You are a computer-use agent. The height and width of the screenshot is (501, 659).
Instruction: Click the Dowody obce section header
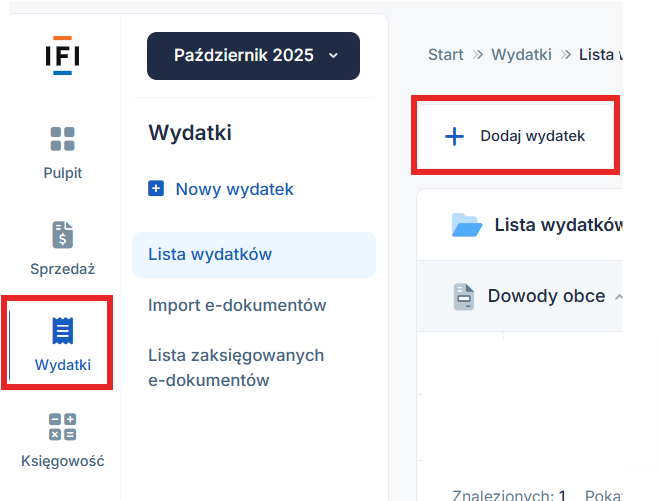coord(545,296)
